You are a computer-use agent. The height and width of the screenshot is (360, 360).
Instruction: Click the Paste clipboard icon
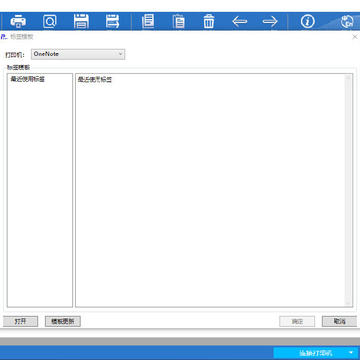pyautogui.click(x=179, y=22)
